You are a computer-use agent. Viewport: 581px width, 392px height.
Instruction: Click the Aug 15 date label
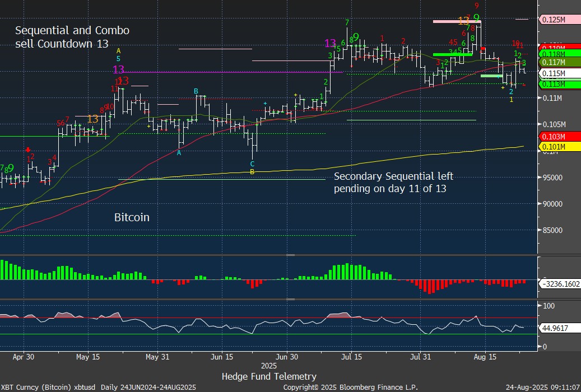(485, 357)
